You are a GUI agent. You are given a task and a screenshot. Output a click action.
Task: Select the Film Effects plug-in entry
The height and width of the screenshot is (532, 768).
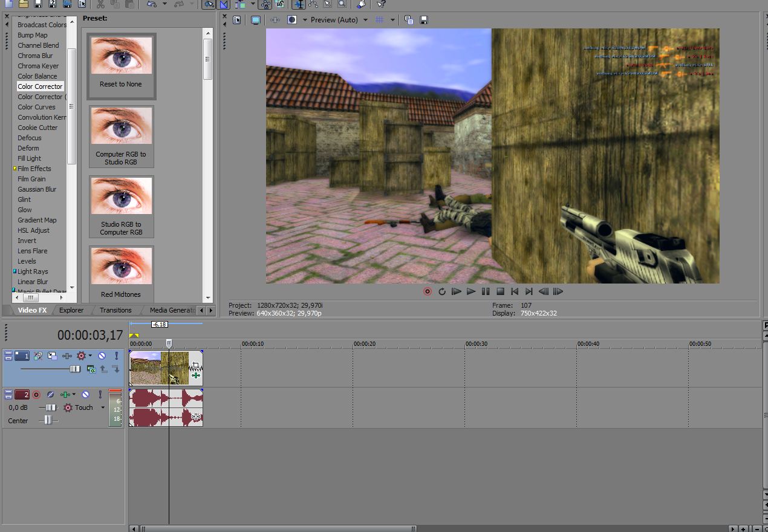coord(34,169)
